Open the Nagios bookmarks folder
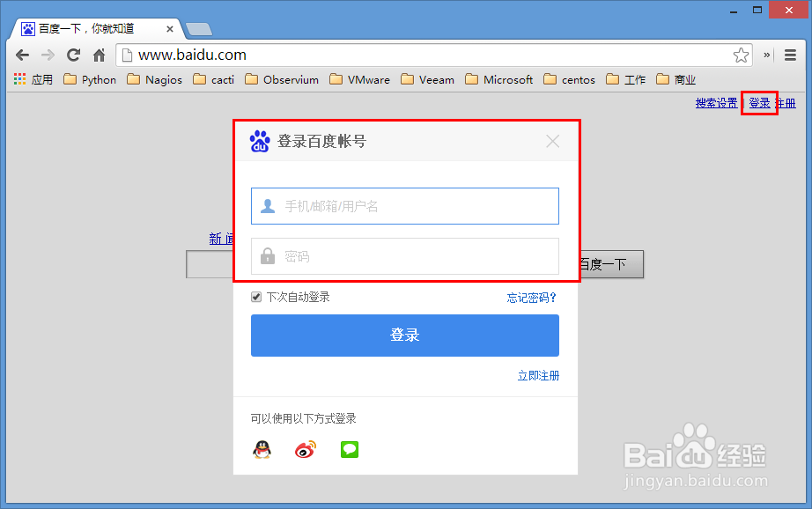The image size is (812, 509). [154, 79]
